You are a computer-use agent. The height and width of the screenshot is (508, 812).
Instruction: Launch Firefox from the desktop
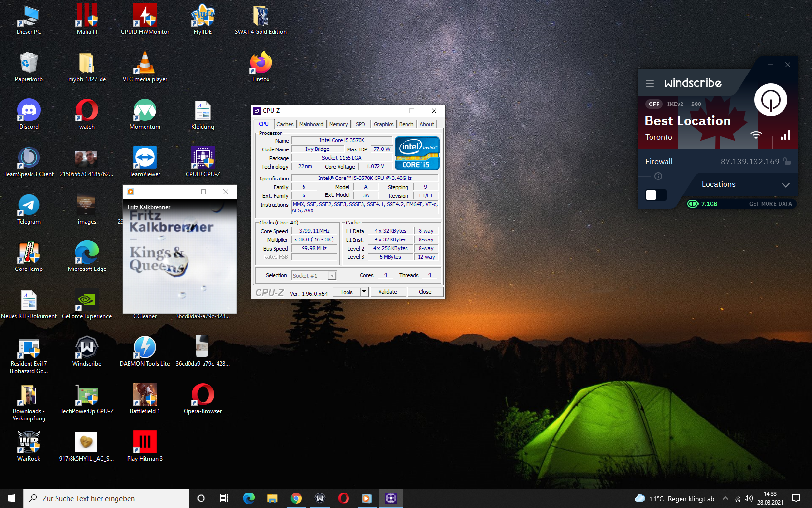pos(261,67)
